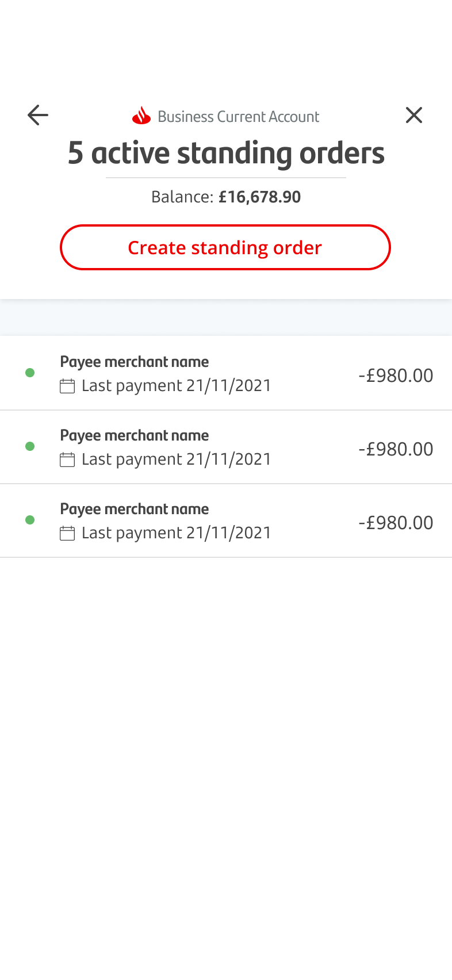Click the green status dot of third standing order
The image size is (452, 980).
(x=30, y=520)
